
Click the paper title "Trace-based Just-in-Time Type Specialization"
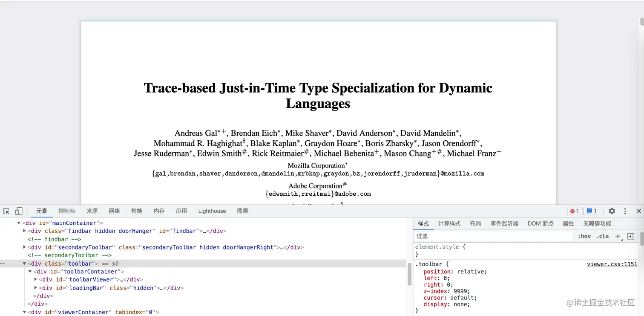(318, 96)
